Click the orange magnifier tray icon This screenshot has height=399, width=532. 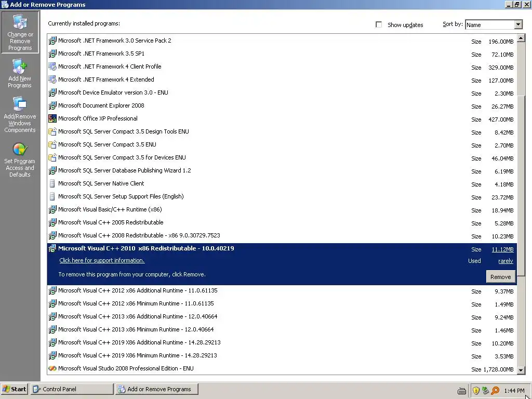[495, 391]
